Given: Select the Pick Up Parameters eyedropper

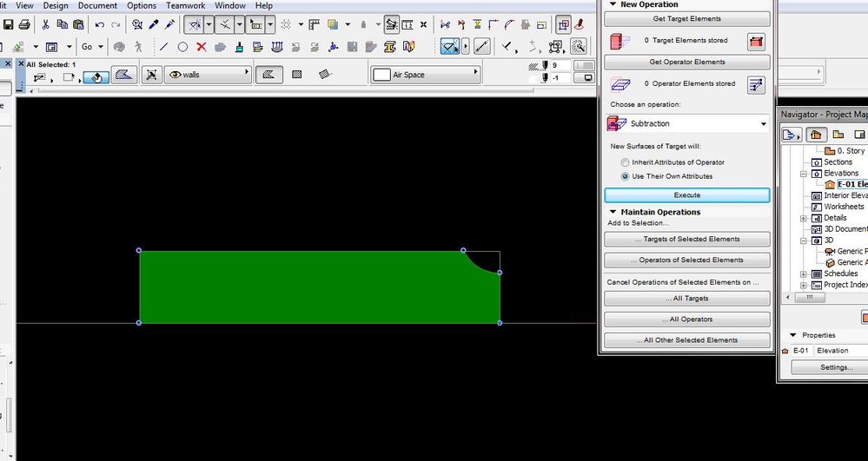Looking at the screenshot, I should click(154, 24).
